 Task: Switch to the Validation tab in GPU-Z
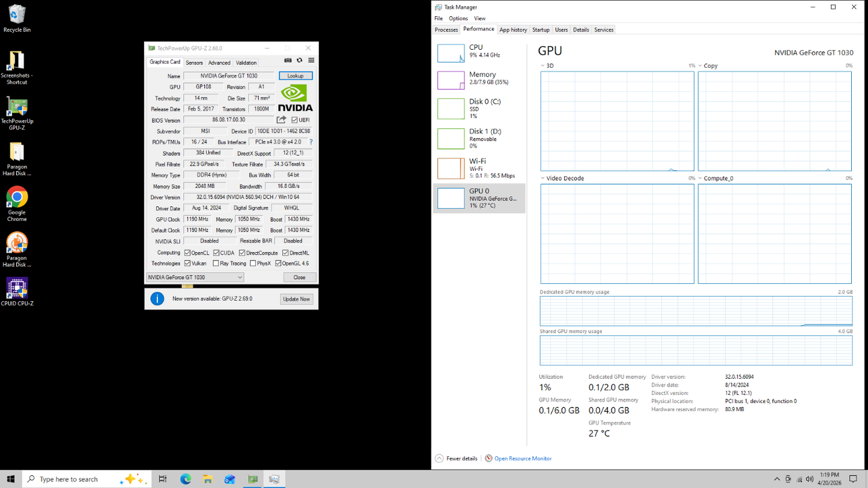[246, 62]
